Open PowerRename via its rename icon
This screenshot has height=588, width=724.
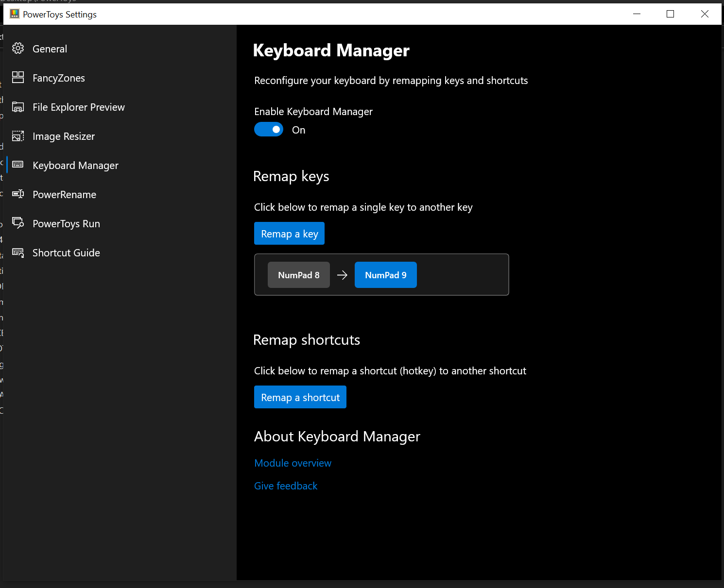[18, 194]
